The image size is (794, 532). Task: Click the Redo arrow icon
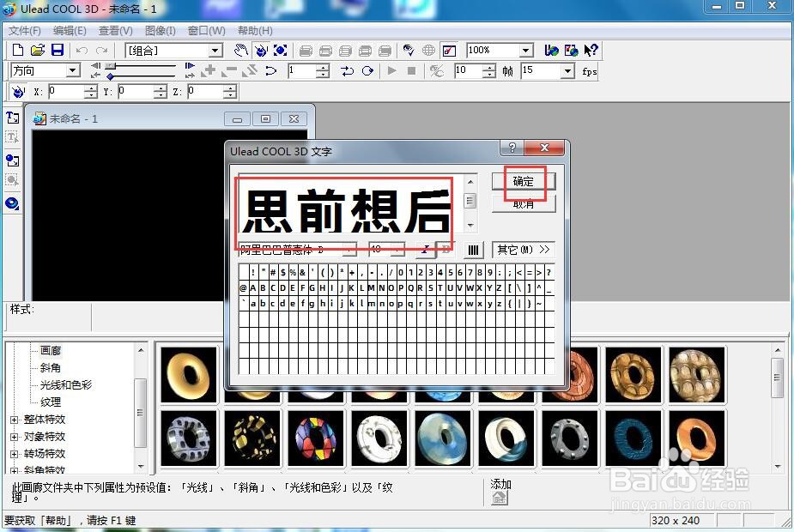102,51
